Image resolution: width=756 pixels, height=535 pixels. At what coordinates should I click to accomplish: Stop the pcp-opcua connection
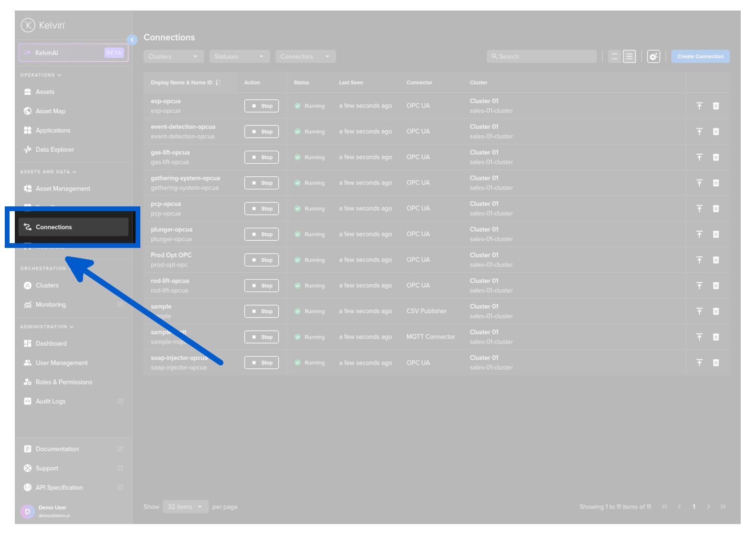pos(262,209)
